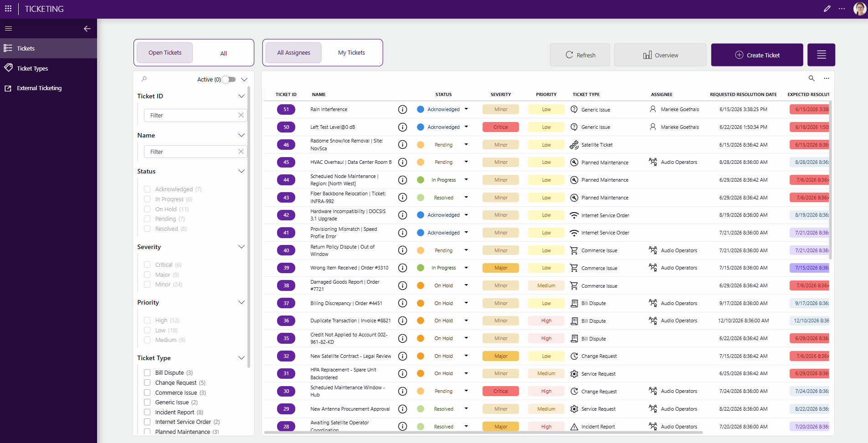Check the Change Request ticket type filter

coord(147,382)
